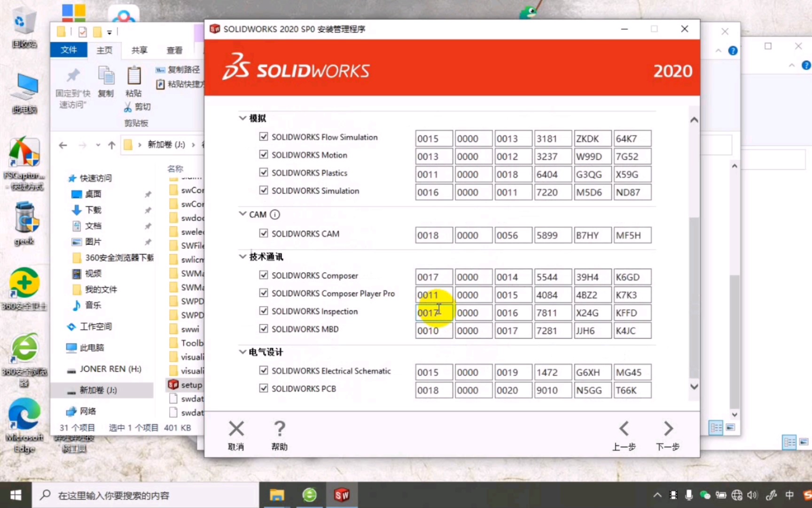This screenshot has height=508, width=812.
Task: Click the installer Help question mark icon
Action: pyautogui.click(x=279, y=429)
